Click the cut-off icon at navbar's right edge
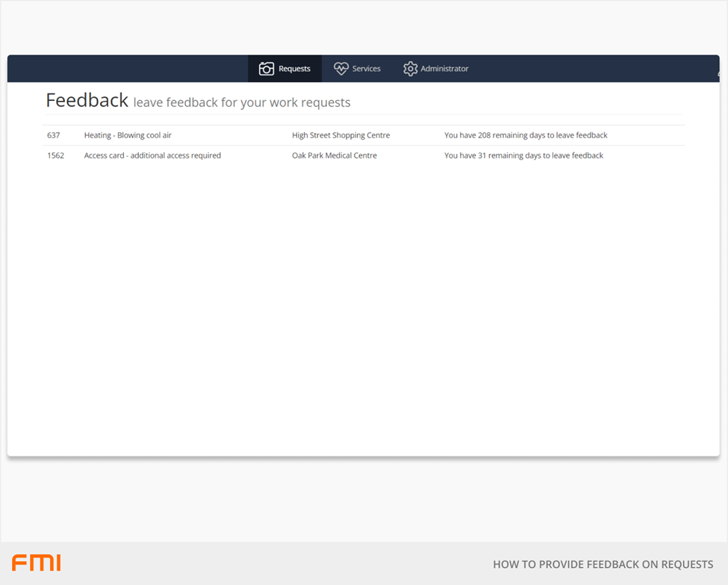The width and height of the screenshot is (728, 585). pos(718,74)
